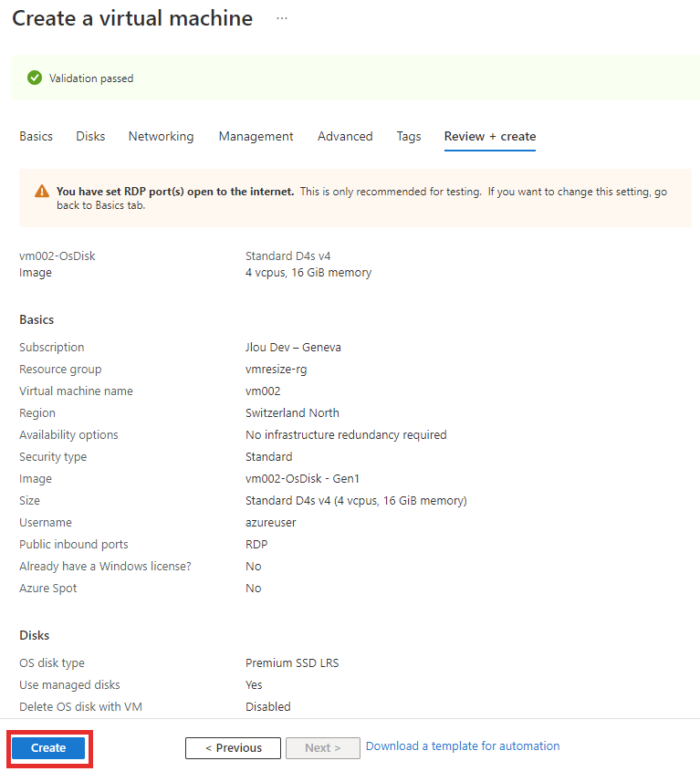
Task: Switch to the Disks tab
Action: click(90, 136)
